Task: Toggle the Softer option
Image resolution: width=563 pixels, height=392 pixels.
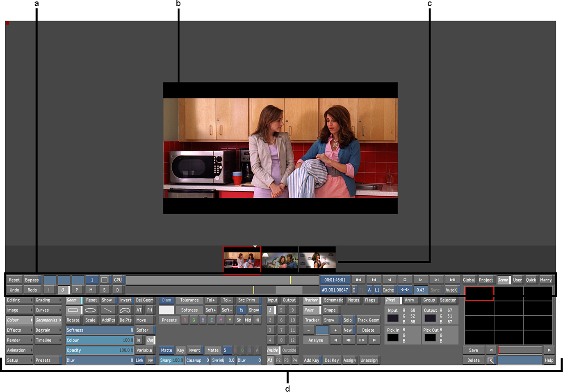Action: point(145,330)
